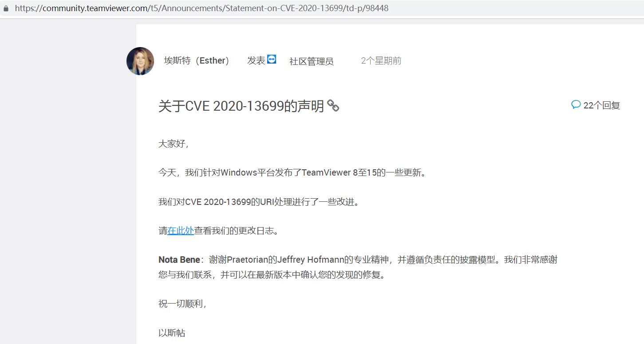This screenshot has height=344, width=644.
Task: Click the TeamViewer badge icon beside 发表
Action: (x=272, y=59)
